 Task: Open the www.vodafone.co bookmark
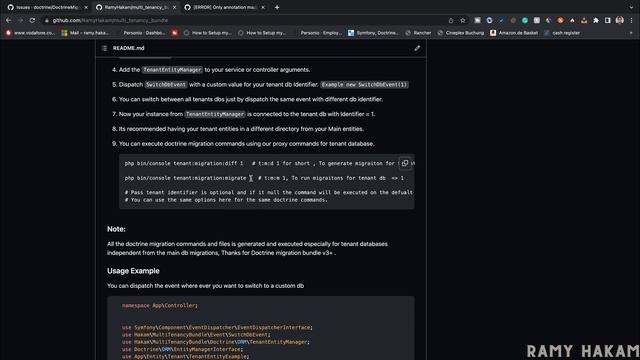click(30, 33)
